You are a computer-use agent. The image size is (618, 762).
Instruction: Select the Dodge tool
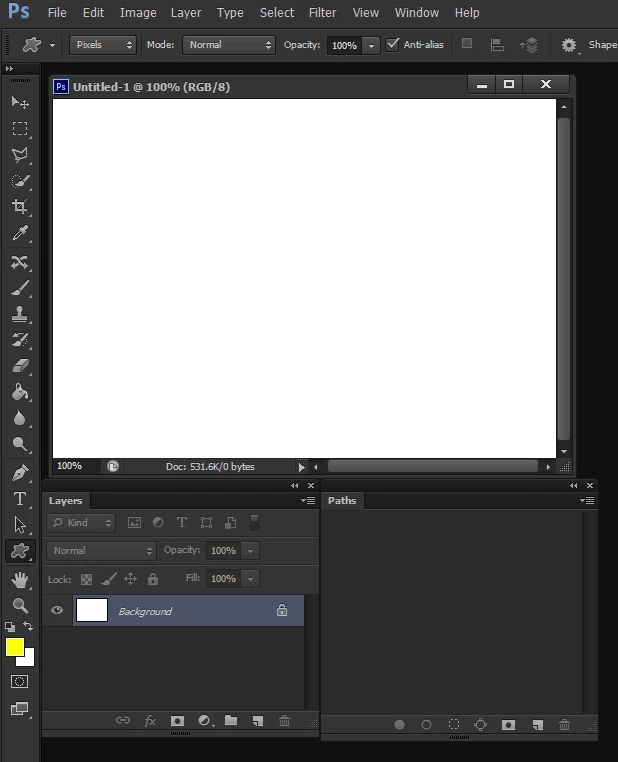[20, 444]
